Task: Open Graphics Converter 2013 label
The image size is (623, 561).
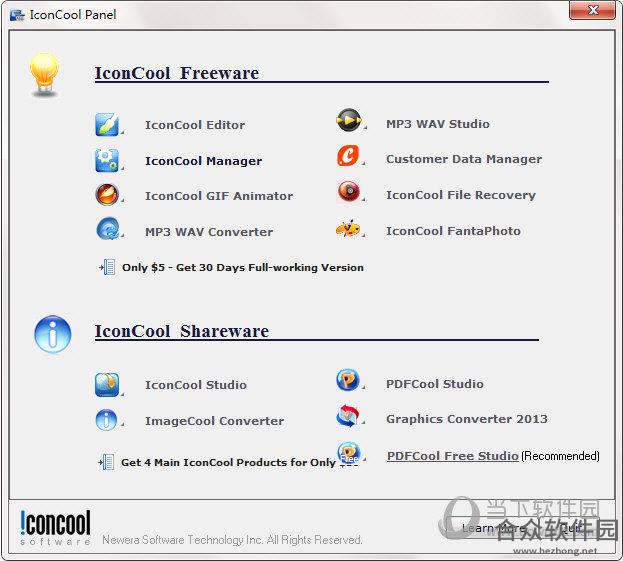Action: point(467,419)
